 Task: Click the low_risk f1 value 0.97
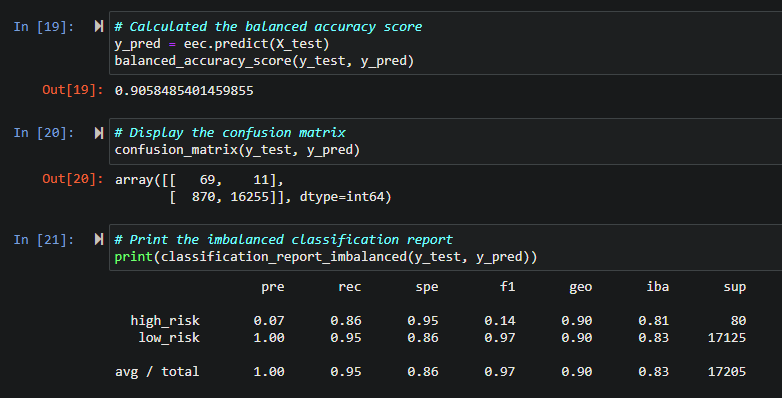click(x=500, y=338)
